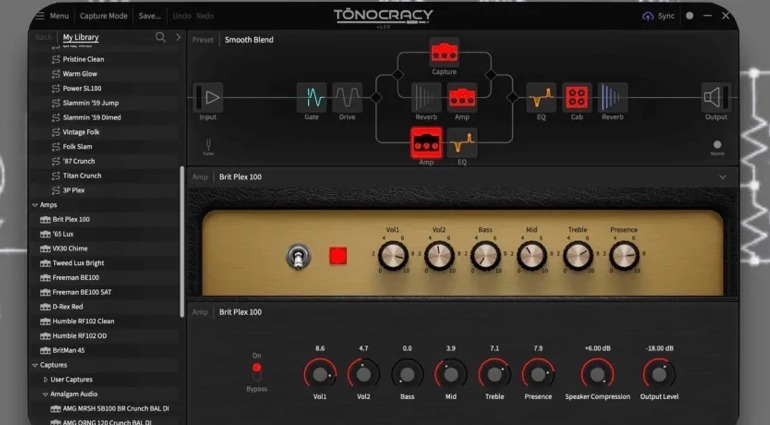
Task: Select the Reverb block before Output
Action: [x=613, y=97]
